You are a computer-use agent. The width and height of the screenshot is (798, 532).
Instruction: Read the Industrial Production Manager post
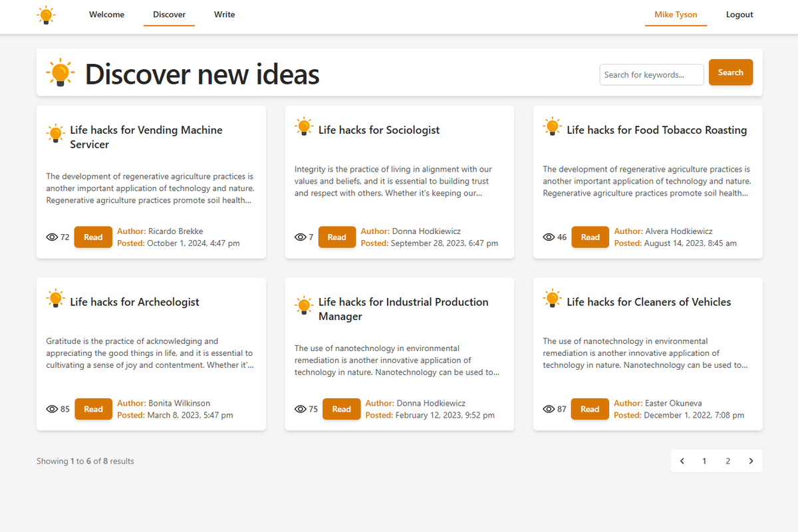pyautogui.click(x=341, y=409)
